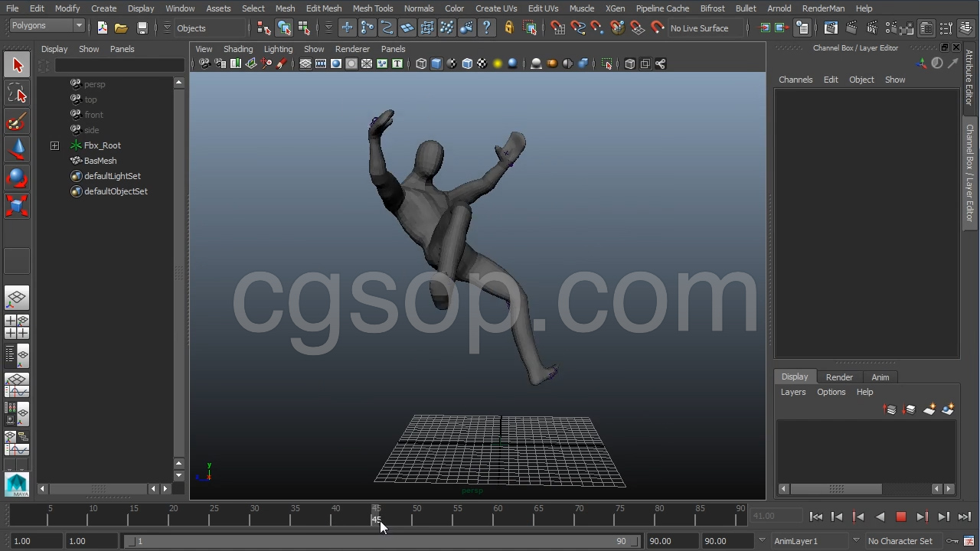
Task: Open the selection mask Objects field
Action: (211, 28)
